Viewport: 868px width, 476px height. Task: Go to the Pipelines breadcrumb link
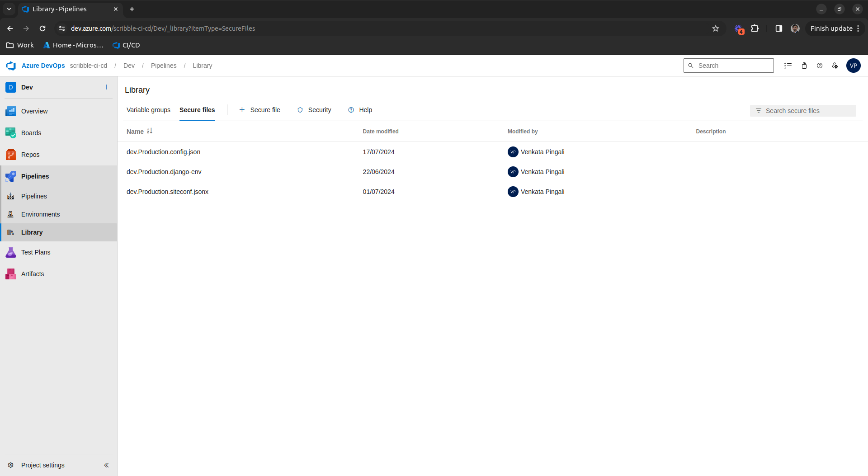(164, 66)
